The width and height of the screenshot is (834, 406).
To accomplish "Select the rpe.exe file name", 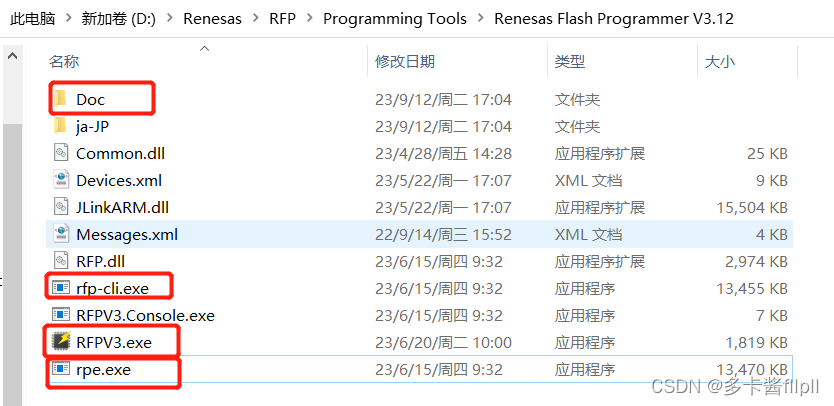I will tap(103, 370).
